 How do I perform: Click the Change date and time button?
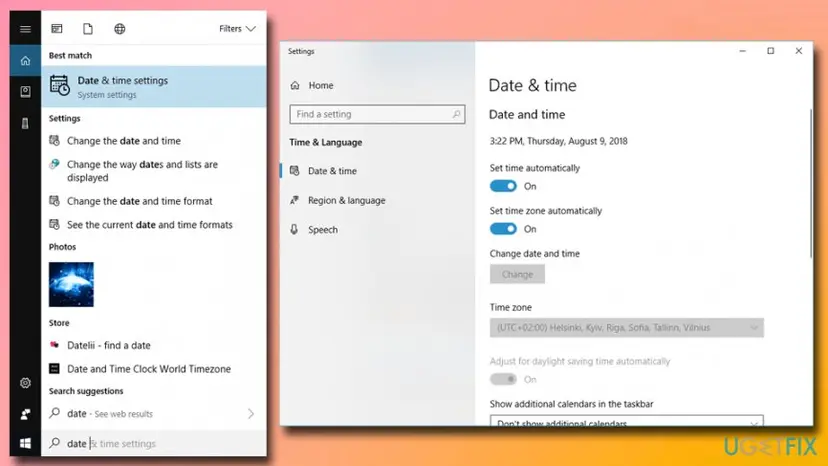pos(517,274)
